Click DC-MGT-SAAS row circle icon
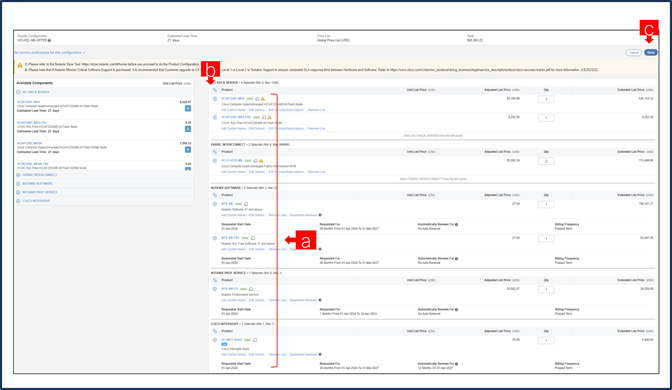The width and height of the screenshot is (672, 390). pos(215,340)
